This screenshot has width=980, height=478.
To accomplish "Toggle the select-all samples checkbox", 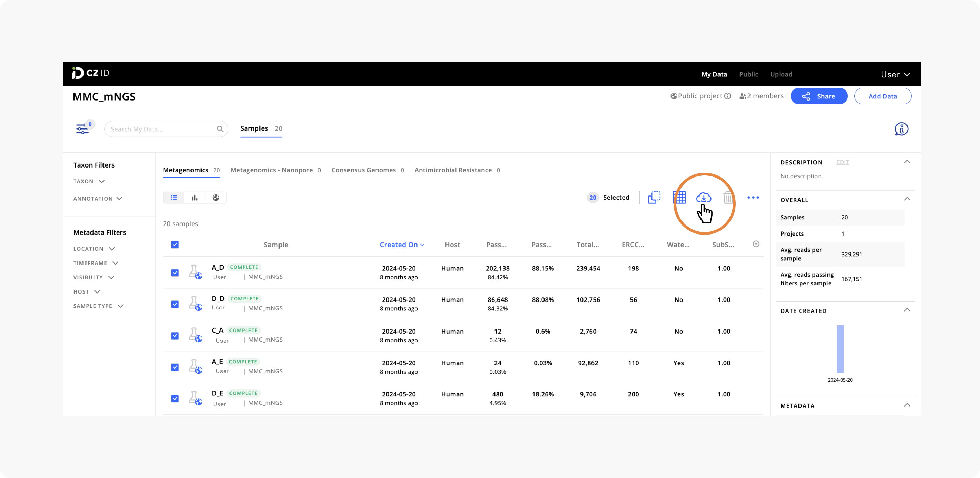I will (175, 245).
